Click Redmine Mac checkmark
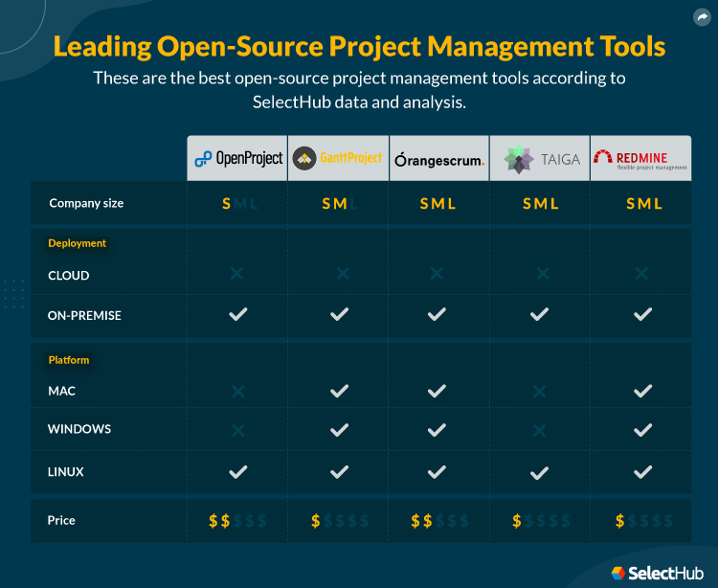 tap(643, 391)
